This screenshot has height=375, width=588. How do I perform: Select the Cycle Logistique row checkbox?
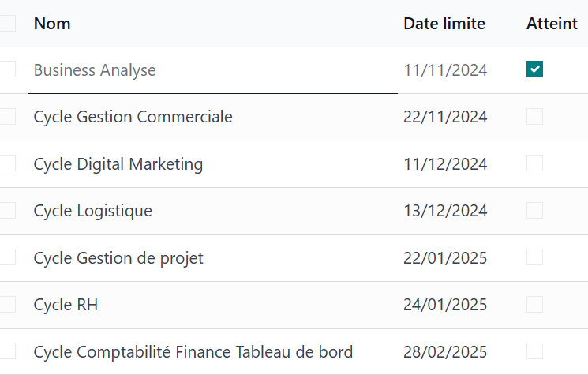(x=7, y=210)
